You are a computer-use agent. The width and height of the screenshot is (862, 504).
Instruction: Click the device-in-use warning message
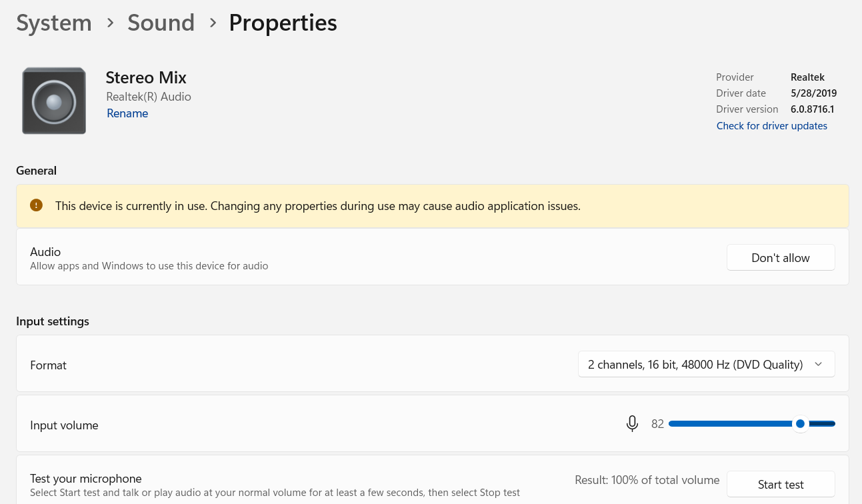(x=318, y=206)
